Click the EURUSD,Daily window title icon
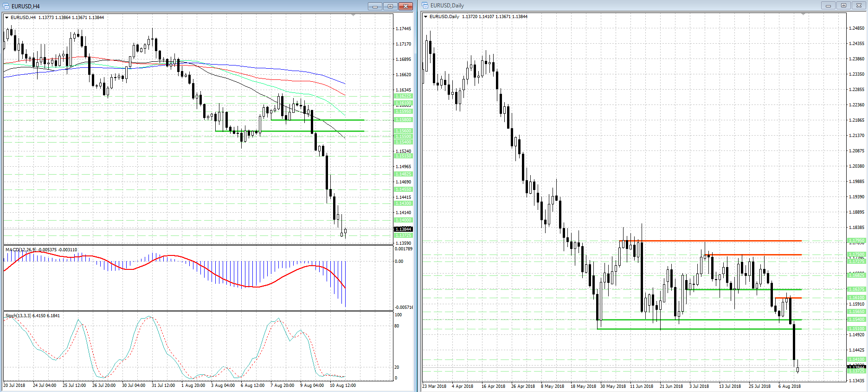Screen dimensions: 868x392 coord(425,6)
